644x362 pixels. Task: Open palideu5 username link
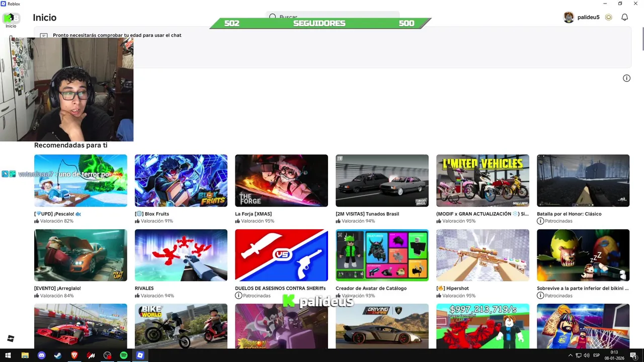pyautogui.click(x=588, y=17)
